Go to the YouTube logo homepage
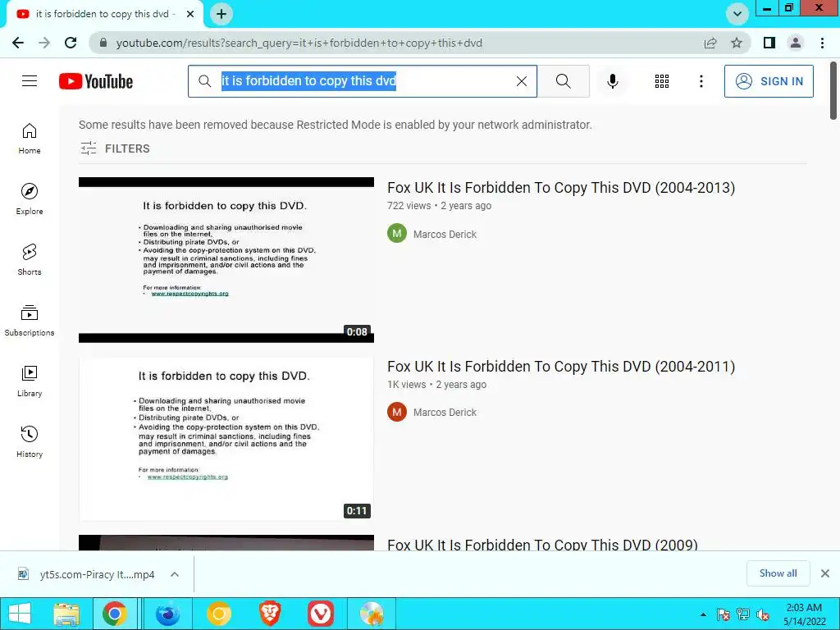Screen dimensions: 840x630 (96, 81)
